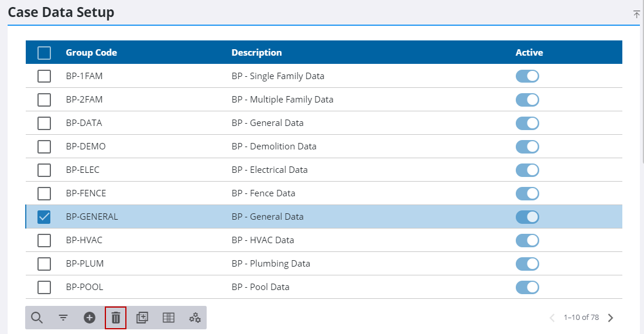Viewport: 644px width, 334px height.
Task: Select 'BP - Electrical Data' description
Action: [269, 170]
